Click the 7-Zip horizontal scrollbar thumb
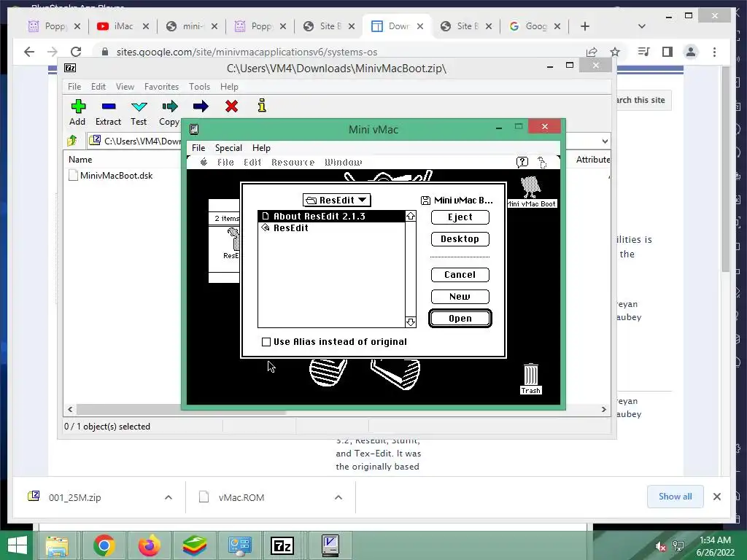This screenshot has height=560, width=747. coord(181,409)
